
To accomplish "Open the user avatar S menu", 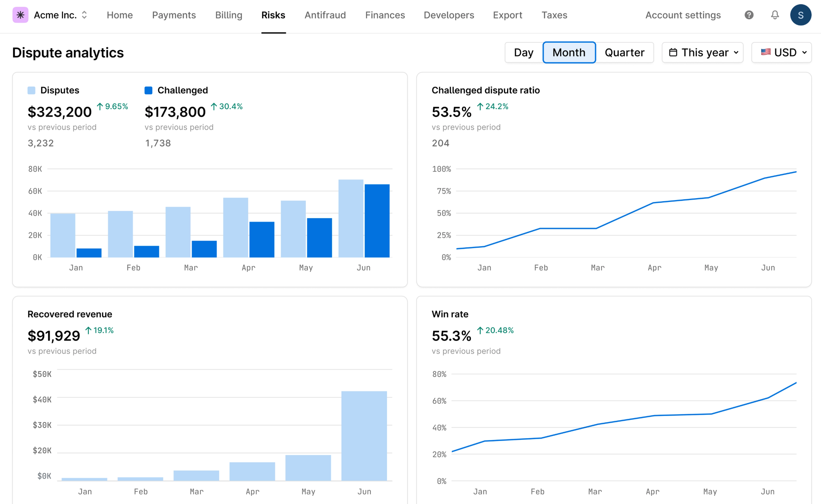I will [x=801, y=15].
